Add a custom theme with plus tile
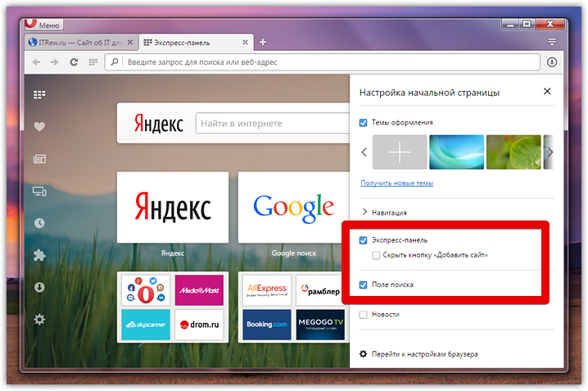Viewport: 588px width, 391px height. pos(400,152)
